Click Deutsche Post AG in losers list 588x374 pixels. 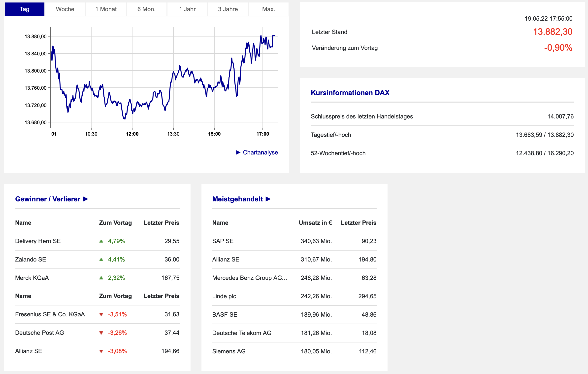pyautogui.click(x=39, y=333)
